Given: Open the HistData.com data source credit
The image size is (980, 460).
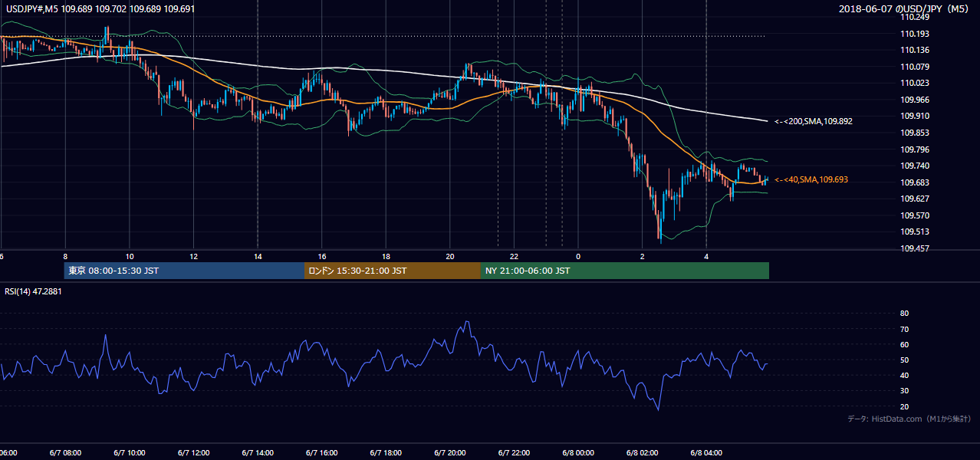Looking at the screenshot, I should click(x=909, y=419).
